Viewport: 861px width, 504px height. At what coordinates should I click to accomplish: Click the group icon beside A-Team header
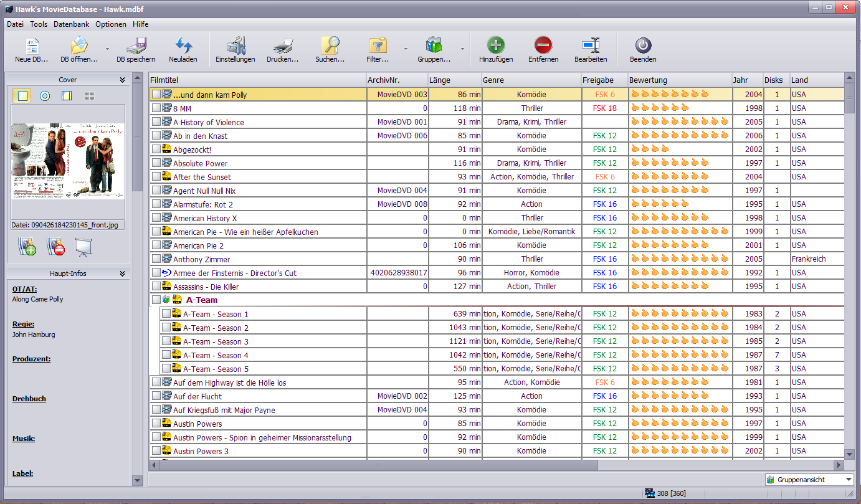tap(166, 300)
